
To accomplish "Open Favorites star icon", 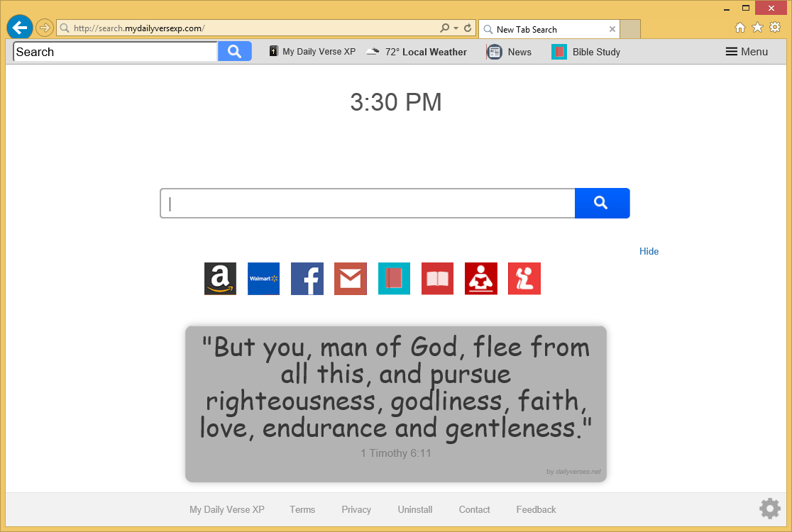I will pyautogui.click(x=757, y=27).
